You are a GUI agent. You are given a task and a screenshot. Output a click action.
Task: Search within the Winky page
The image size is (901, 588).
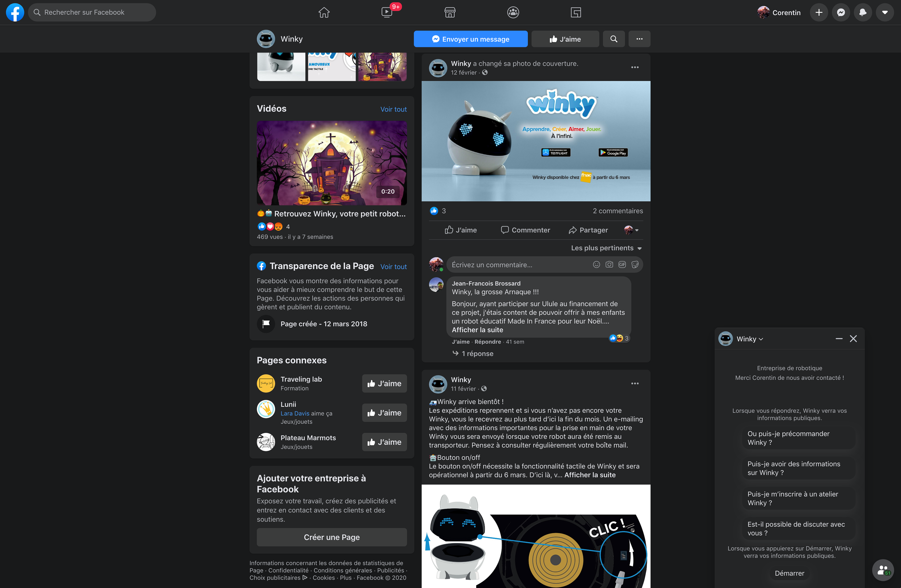[614, 39]
